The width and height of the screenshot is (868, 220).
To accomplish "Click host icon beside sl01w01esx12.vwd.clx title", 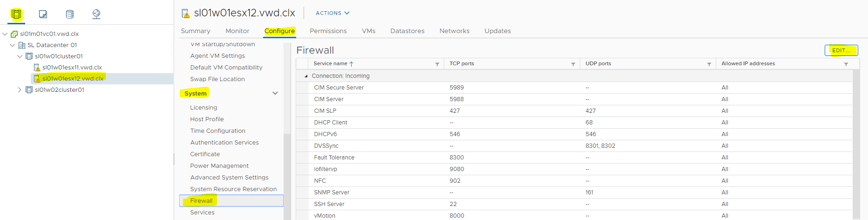I will 185,14.
